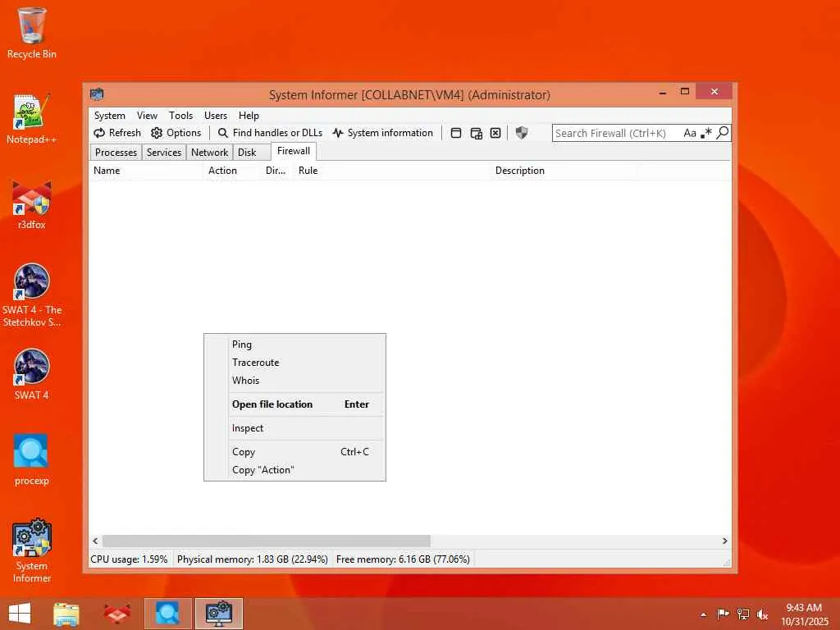Choose Inspect from the context menu
This screenshot has width=840, height=630.
click(x=294, y=428)
